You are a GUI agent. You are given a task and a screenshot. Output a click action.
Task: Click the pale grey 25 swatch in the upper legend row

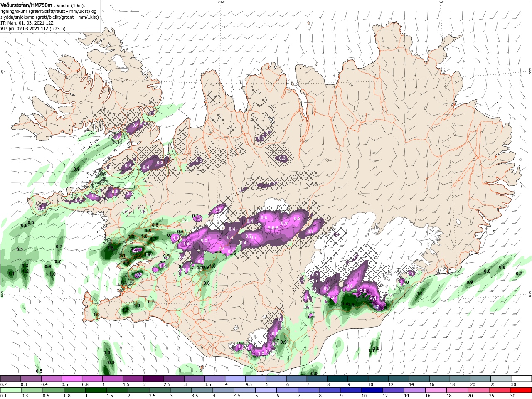tap(501, 379)
